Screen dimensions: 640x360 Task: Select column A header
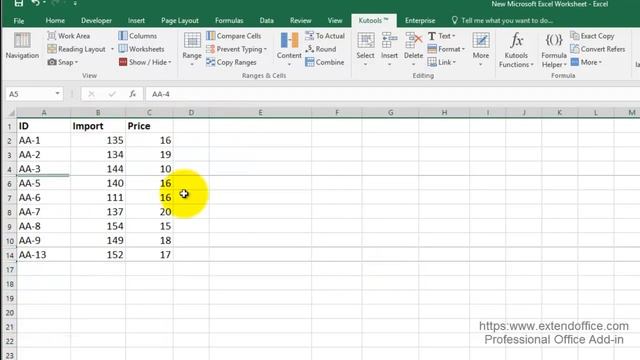[44, 113]
